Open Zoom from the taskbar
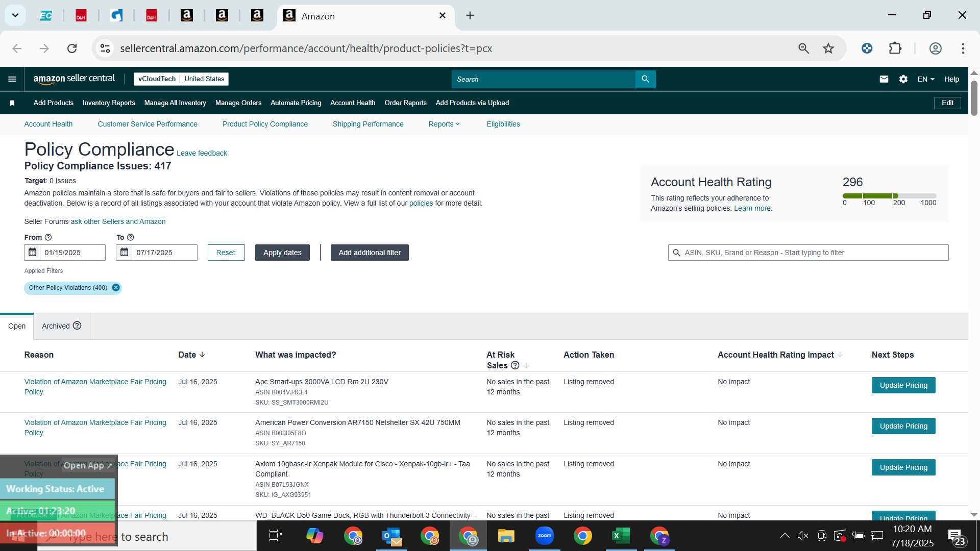This screenshot has width=980, height=551. click(545, 536)
